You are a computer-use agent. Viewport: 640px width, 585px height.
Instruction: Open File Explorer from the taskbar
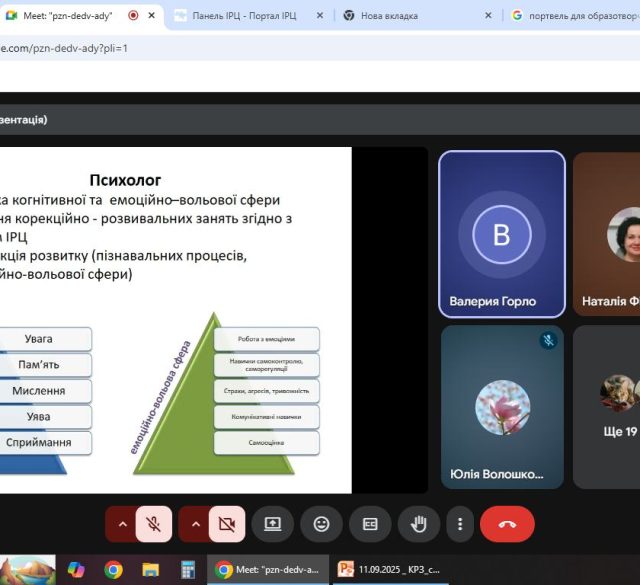[x=150, y=569]
